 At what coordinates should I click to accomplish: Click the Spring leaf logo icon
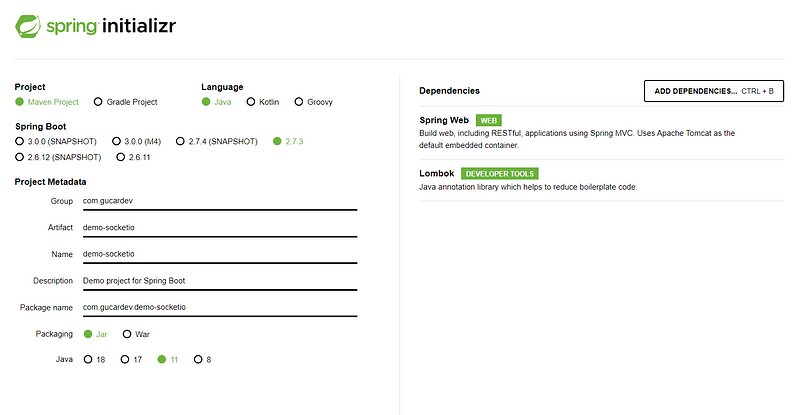(x=28, y=26)
